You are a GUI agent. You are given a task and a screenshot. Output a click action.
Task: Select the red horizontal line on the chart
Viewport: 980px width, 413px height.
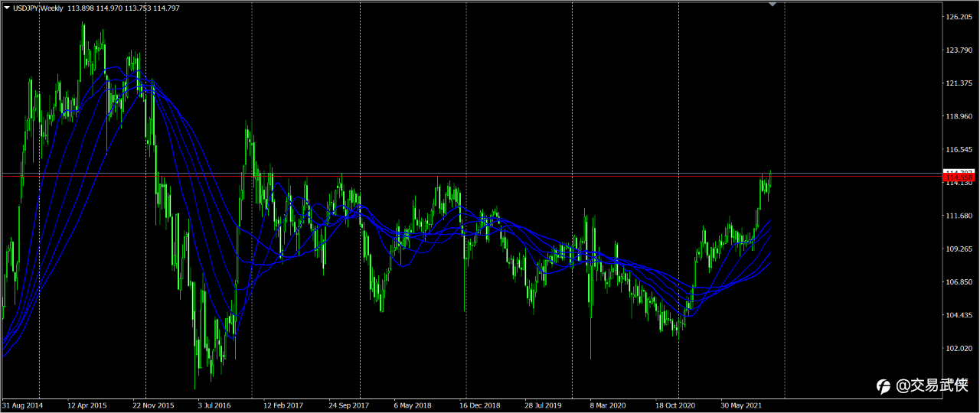[471, 177]
